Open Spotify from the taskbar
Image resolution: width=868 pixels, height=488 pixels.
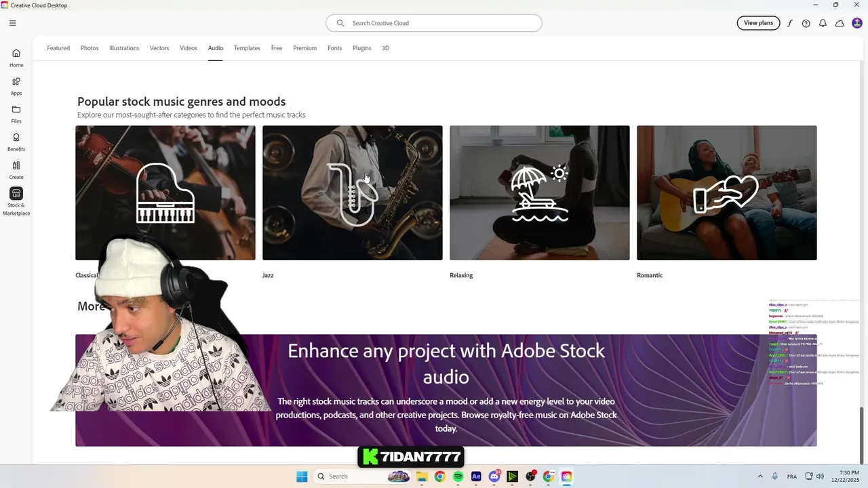pos(458,476)
